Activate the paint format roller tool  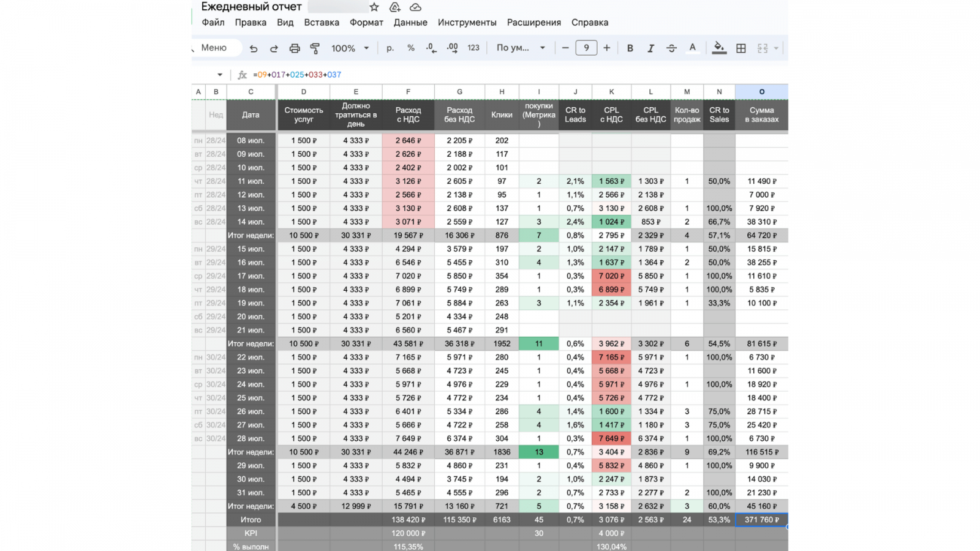pos(315,48)
